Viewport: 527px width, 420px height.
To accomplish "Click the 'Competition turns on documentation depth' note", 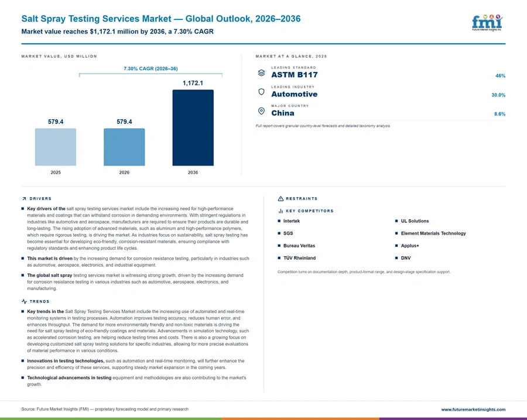I will (x=364, y=272).
